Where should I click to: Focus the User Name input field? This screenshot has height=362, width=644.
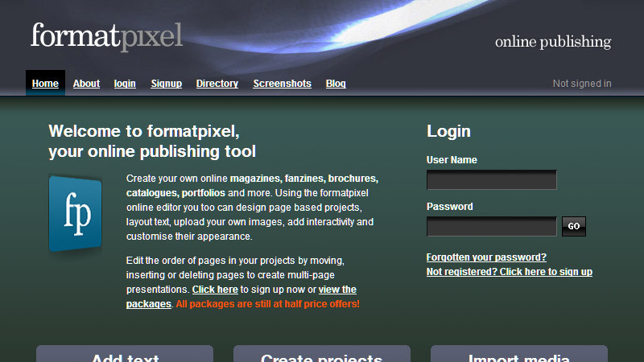click(x=492, y=179)
